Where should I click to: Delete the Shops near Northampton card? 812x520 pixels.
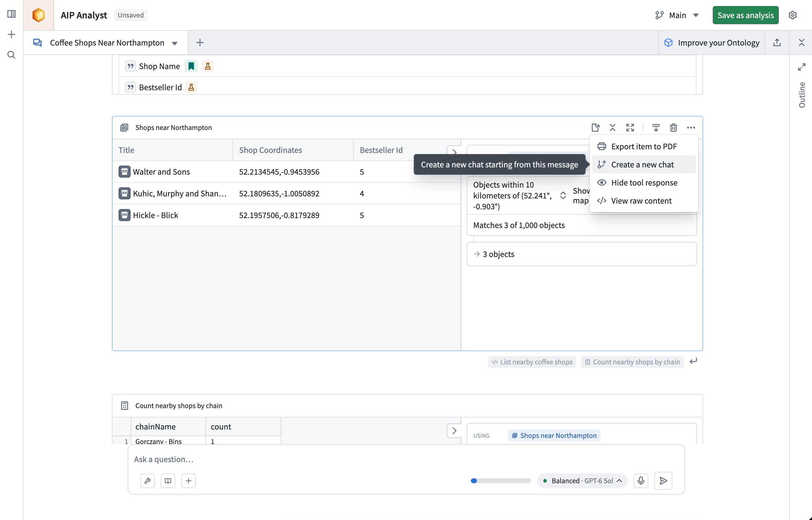(x=673, y=128)
